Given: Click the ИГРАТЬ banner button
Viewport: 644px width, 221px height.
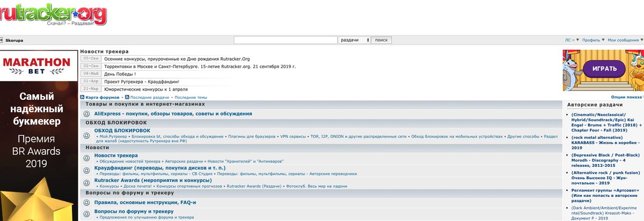Looking at the screenshot, I should click(x=604, y=70).
